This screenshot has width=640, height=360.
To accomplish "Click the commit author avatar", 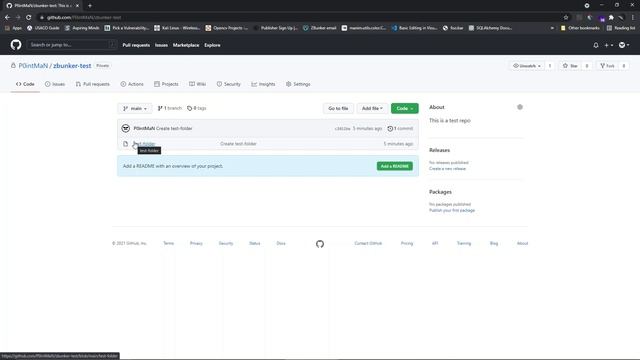I will [126, 128].
